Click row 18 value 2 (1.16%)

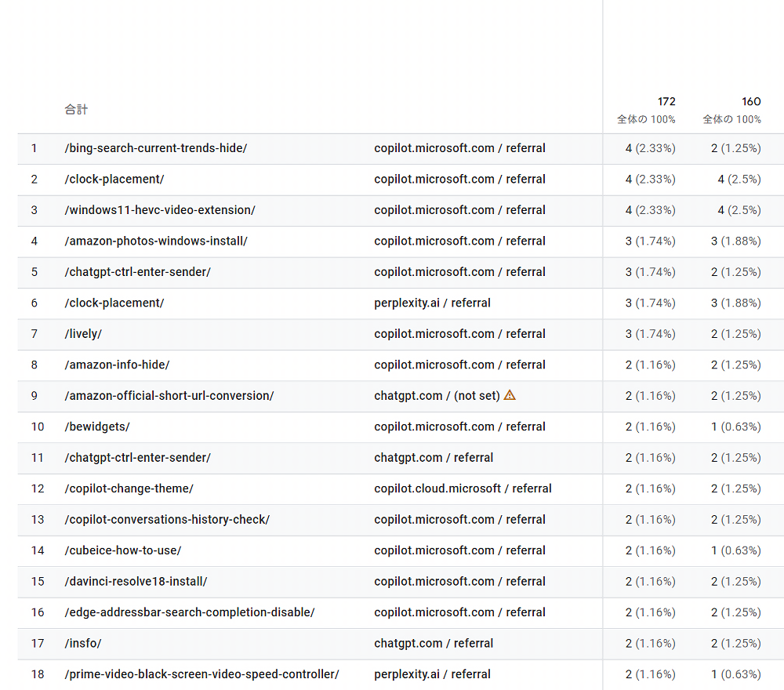click(651, 674)
